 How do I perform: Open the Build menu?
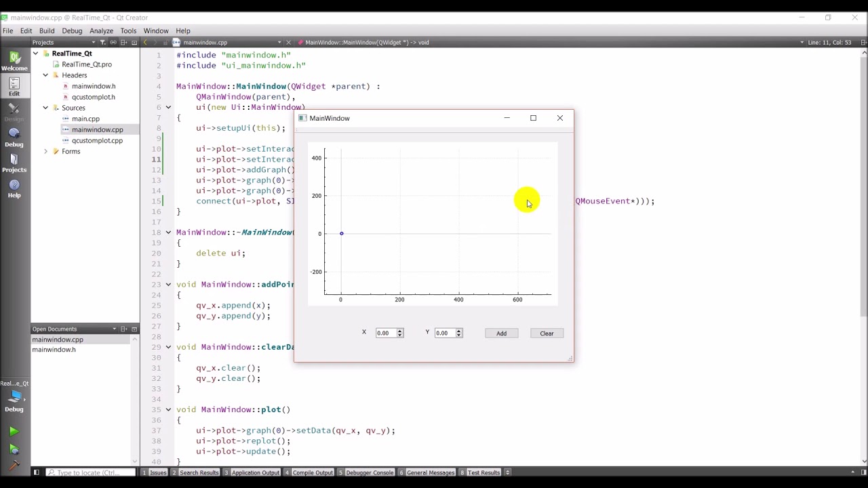[47, 30]
